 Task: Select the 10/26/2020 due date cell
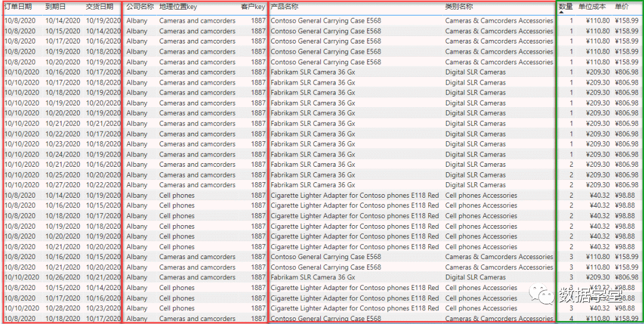click(63, 277)
